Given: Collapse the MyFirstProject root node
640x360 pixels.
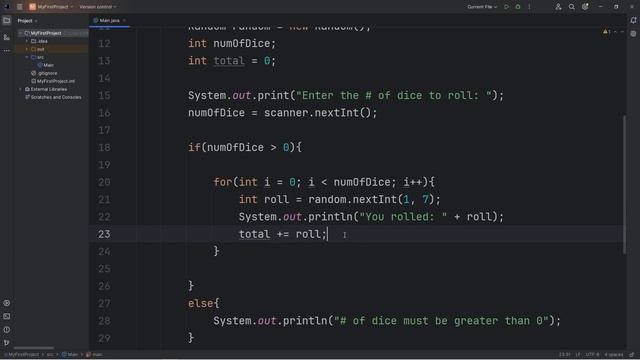Looking at the screenshot, I should 20,33.
